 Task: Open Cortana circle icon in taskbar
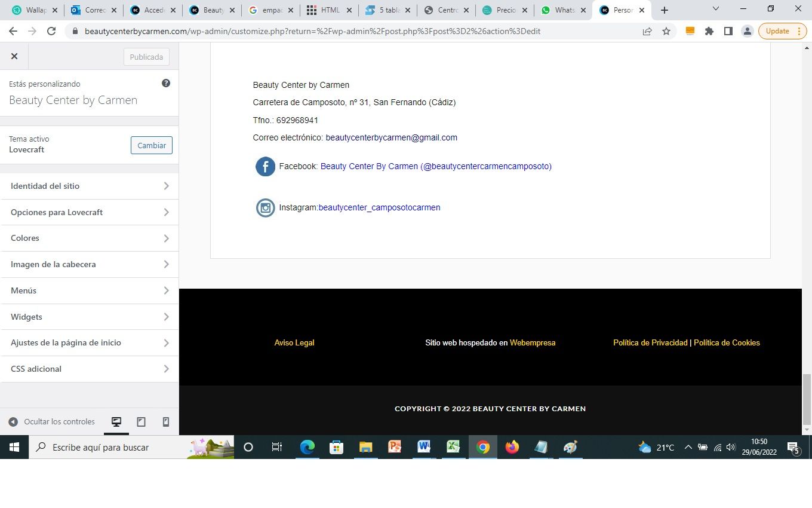click(x=248, y=447)
